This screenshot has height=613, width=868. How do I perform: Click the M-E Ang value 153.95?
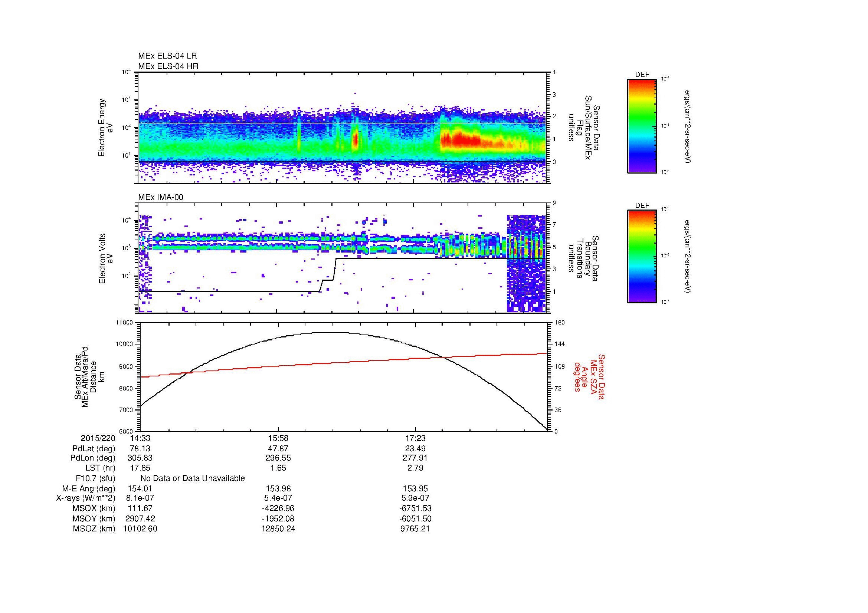click(x=415, y=488)
